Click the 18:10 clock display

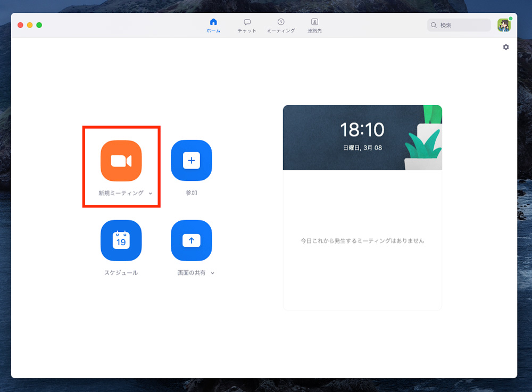[x=362, y=130]
